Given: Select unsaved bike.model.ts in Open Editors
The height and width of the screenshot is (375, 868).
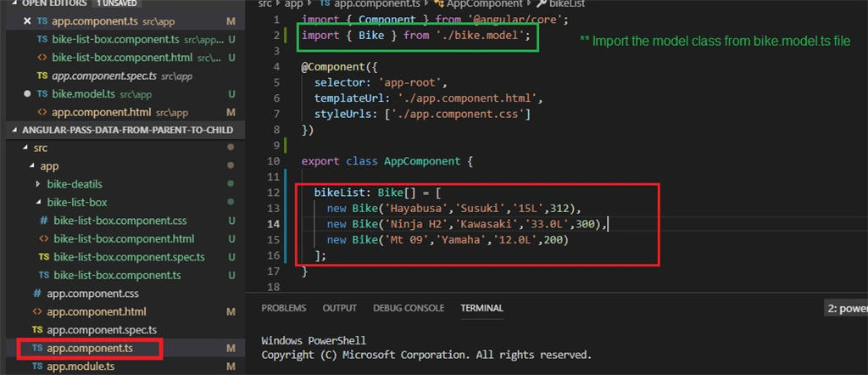Looking at the screenshot, I should pos(84,94).
